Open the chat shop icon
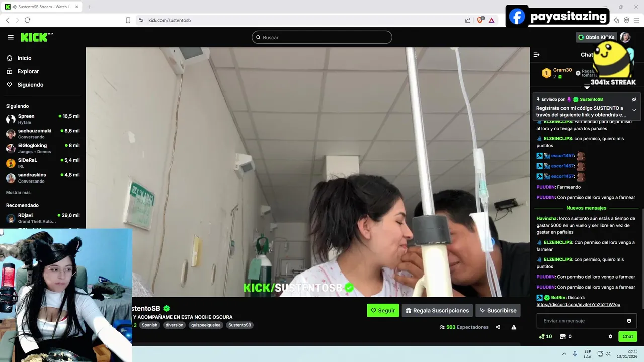Screen dimensions: 644x362 tap(563, 337)
